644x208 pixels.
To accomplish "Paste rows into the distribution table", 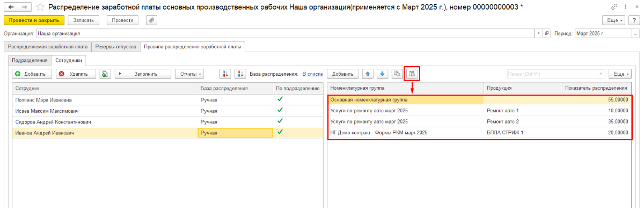I will click(x=412, y=74).
